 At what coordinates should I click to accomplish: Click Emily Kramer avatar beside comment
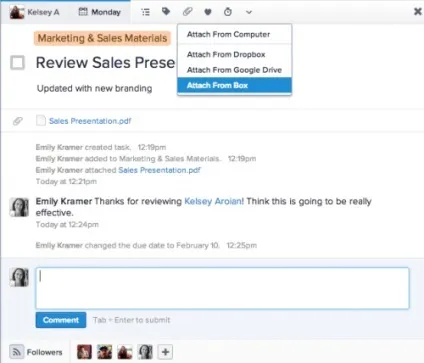19,207
